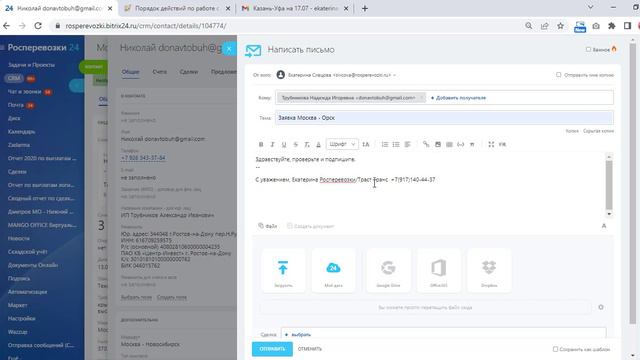Screen dimensions: 640x360
Task: Open a new browser tab
Action: tap(364, 8)
